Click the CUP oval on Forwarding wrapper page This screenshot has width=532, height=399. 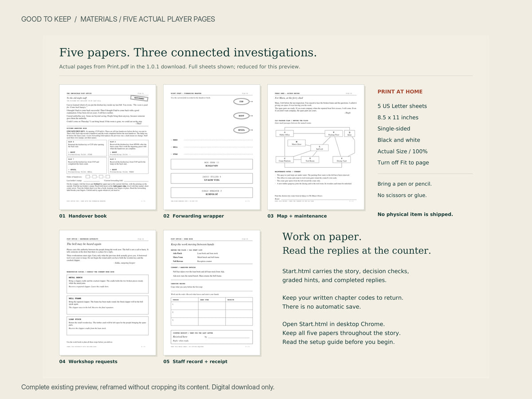[241, 102]
